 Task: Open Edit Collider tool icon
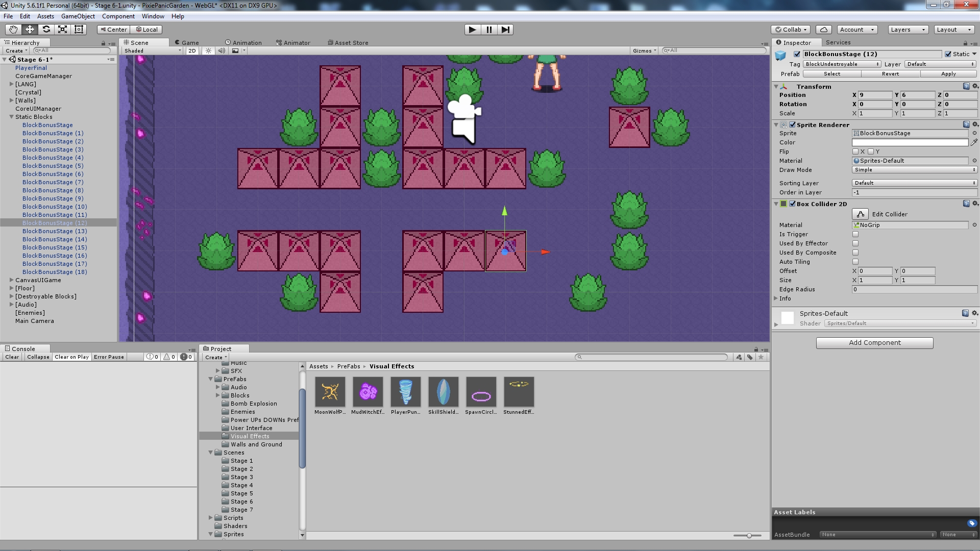click(860, 214)
